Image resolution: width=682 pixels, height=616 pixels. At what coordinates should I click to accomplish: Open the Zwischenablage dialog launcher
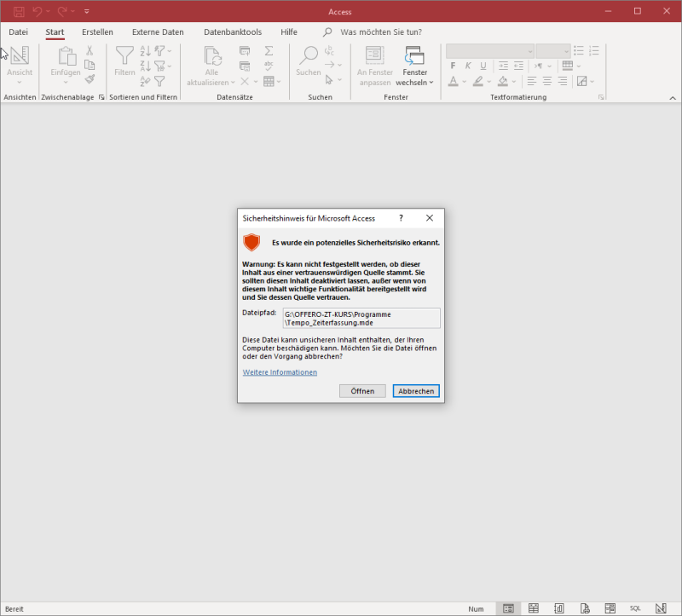(101, 97)
